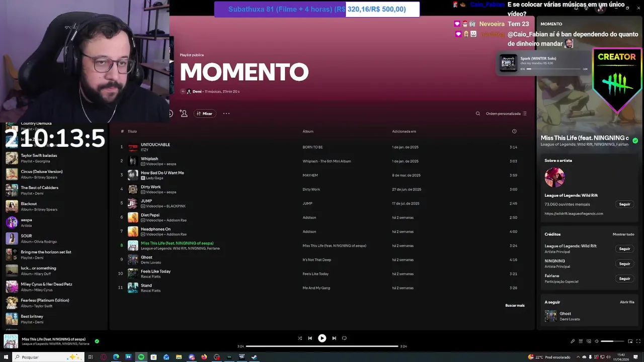Select Feels Like Today track
644x362 pixels.
(322, 274)
